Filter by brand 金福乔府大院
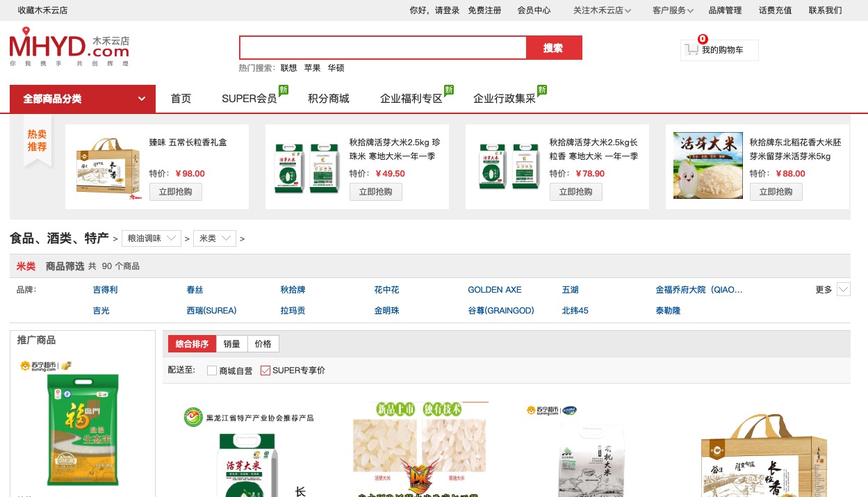The image size is (868, 497). pyautogui.click(x=699, y=290)
